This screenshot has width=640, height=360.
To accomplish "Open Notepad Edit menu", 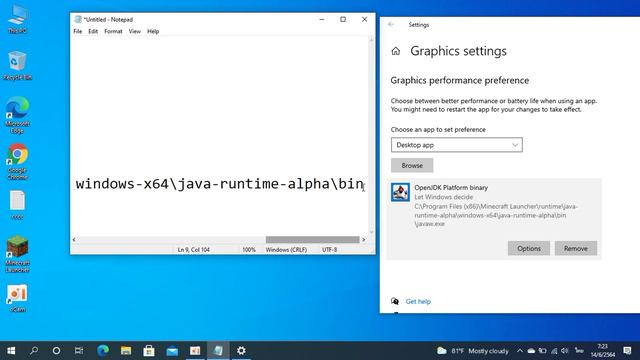I will [93, 31].
